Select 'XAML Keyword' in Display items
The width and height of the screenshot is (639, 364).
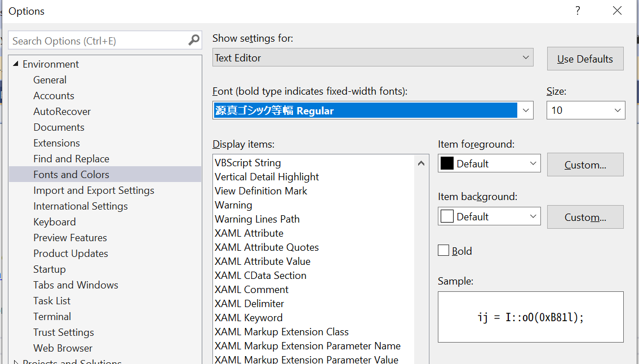pos(248,318)
